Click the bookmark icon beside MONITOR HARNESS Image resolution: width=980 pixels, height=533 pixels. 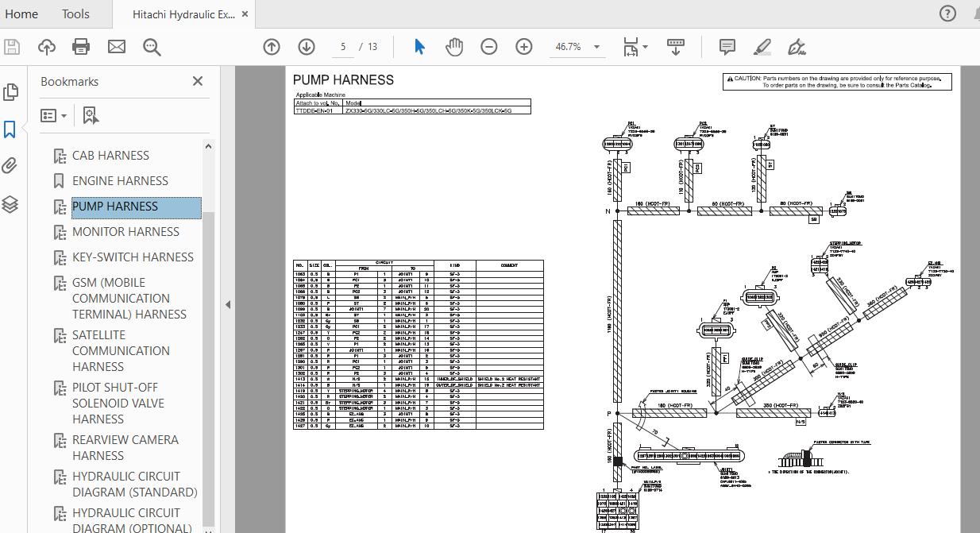(58, 232)
